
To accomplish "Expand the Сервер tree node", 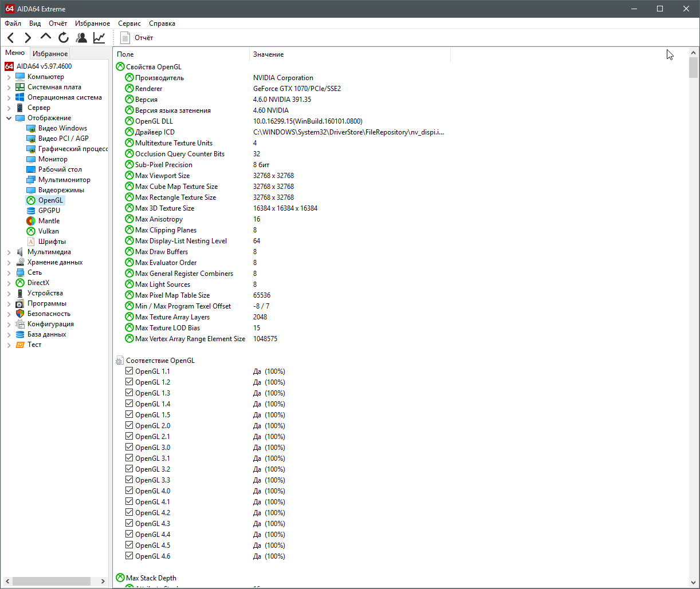I will 9,108.
